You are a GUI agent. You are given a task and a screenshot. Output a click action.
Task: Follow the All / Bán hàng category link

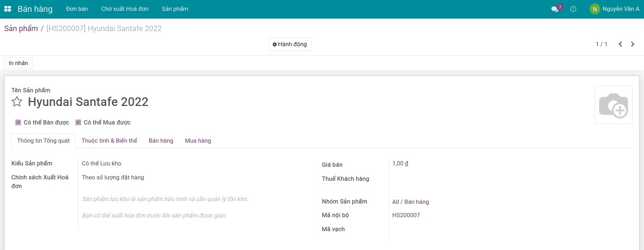tap(410, 202)
